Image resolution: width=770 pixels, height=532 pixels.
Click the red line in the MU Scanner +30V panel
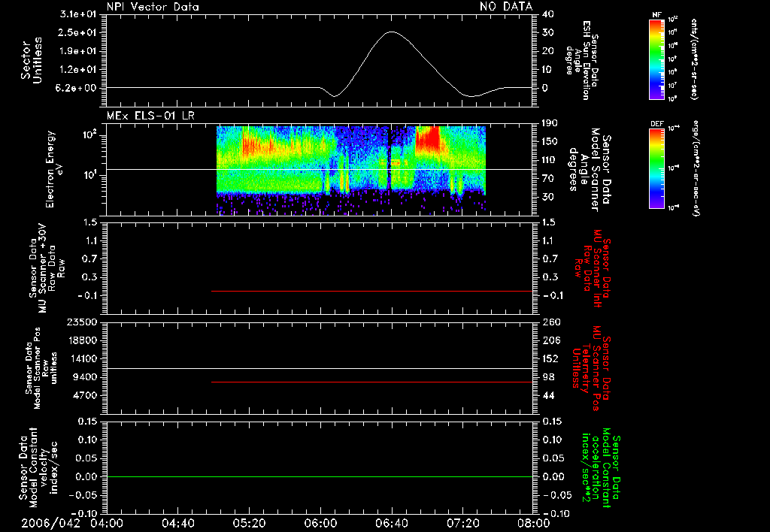coord(371,291)
